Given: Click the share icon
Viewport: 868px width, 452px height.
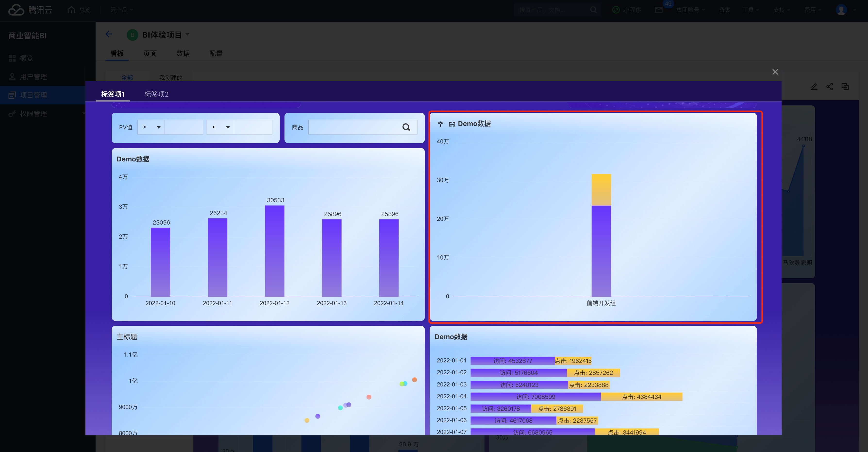Looking at the screenshot, I should pos(830,87).
